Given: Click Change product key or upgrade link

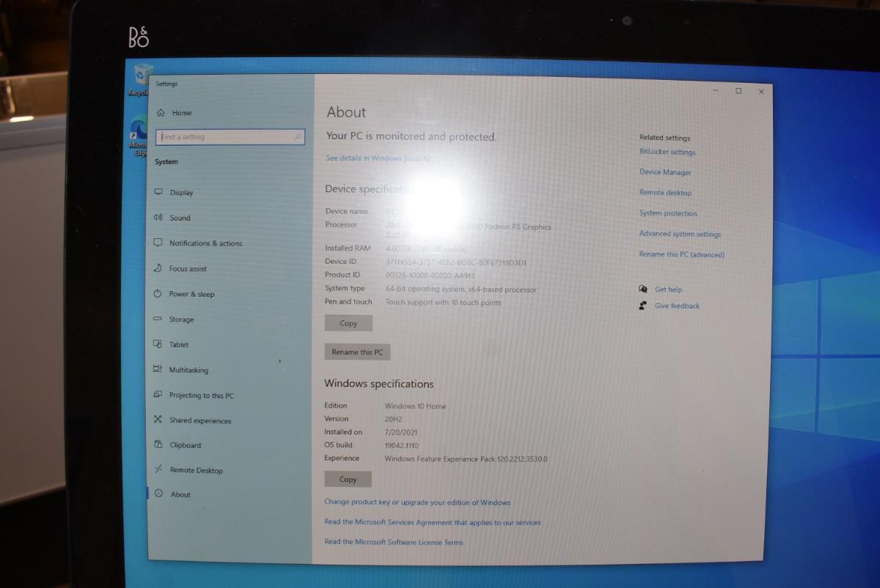Looking at the screenshot, I should tap(417, 502).
